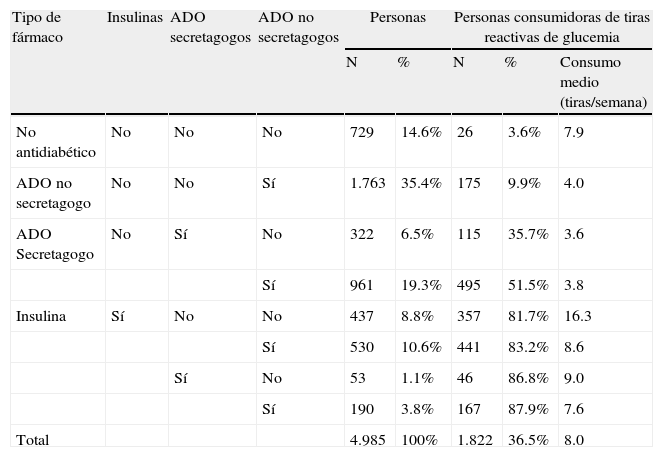
Task: Click the "Insulina" row label
Action: click(x=41, y=316)
